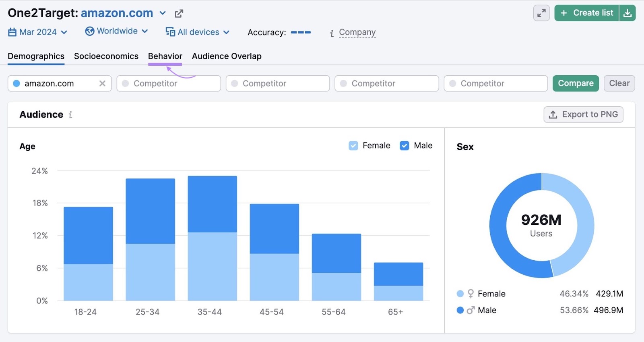This screenshot has width=644, height=342.
Task: Click the globe icon next to Worldwide
Action: (90, 31)
